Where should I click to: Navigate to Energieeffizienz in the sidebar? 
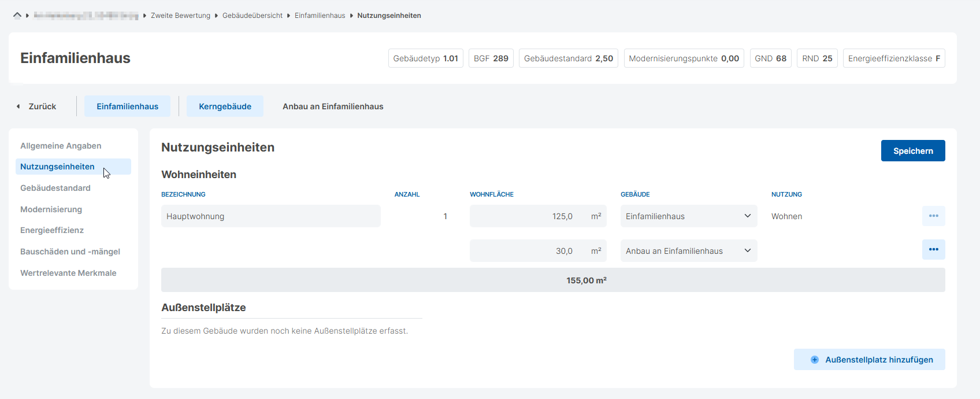pos(52,230)
